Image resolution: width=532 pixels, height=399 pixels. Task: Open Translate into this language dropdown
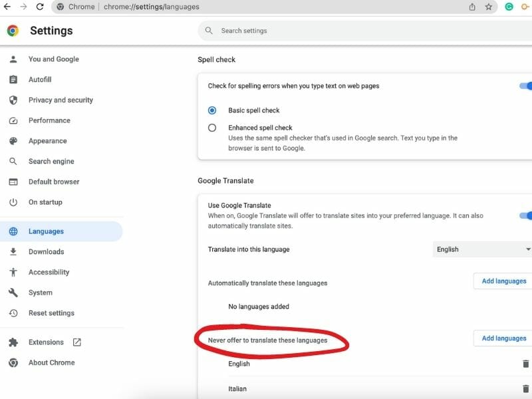(x=482, y=249)
